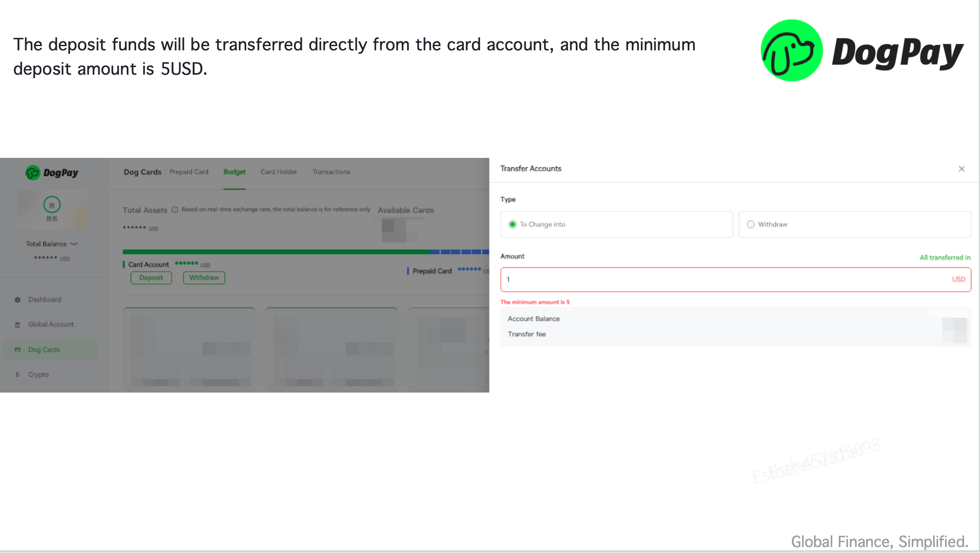Click the Total Assets info icon
This screenshot has height=553, width=980.
click(x=175, y=210)
